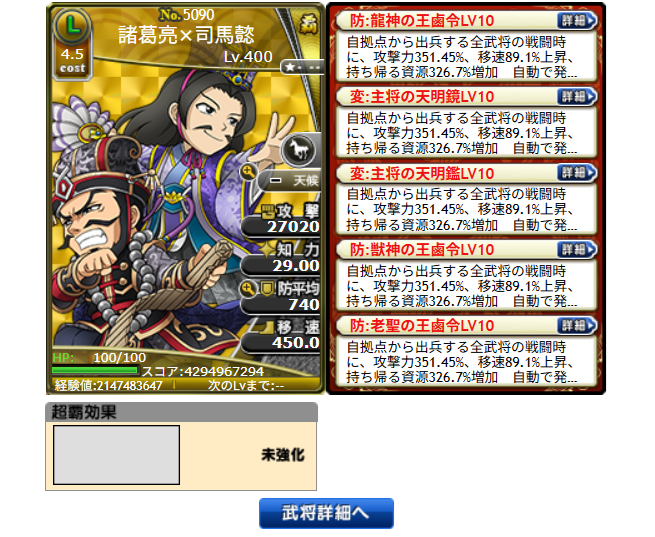
Task: Click the horse unit type icon
Action: pyautogui.click(x=298, y=150)
